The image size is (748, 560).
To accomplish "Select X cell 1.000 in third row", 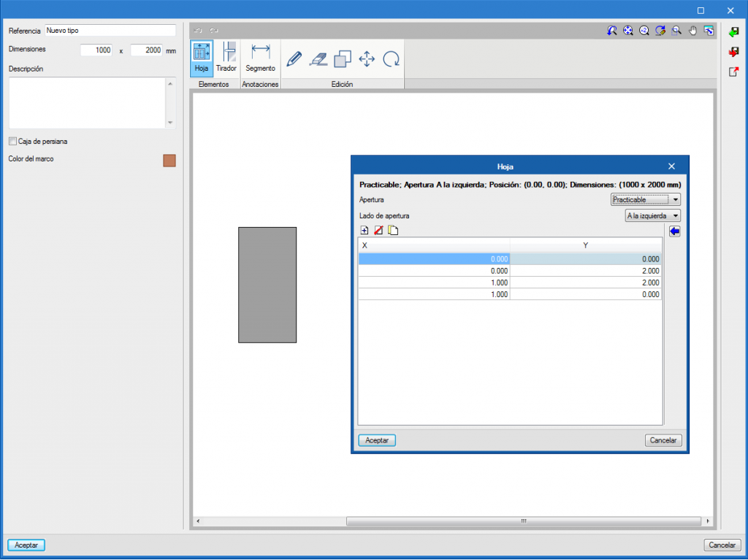I will pyautogui.click(x=434, y=283).
